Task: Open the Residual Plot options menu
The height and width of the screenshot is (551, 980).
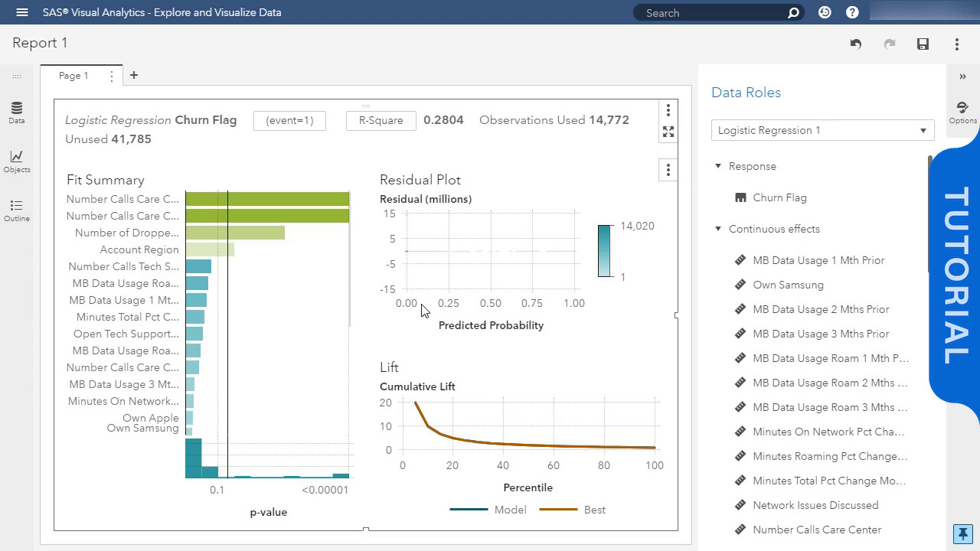Action: [x=668, y=170]
